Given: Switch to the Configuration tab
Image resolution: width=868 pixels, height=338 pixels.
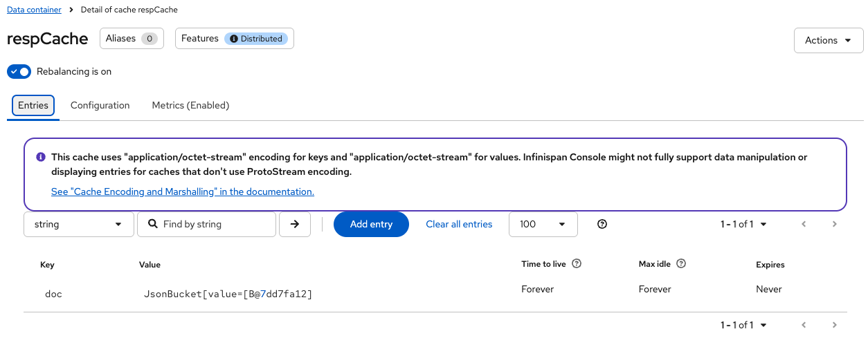Looking at the screenshot, I should point(100,105).
